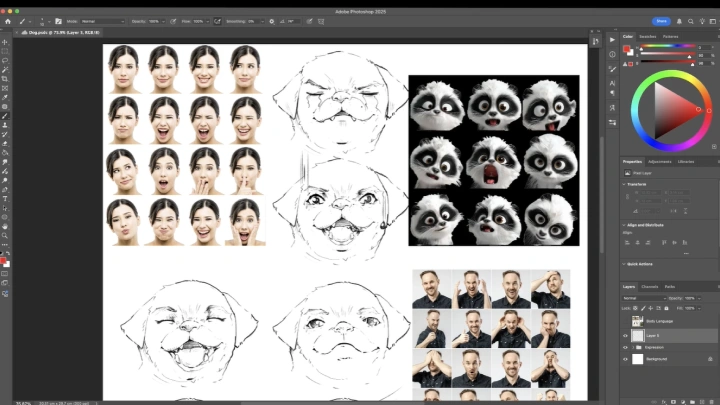The height and width of the screenshot is (405, 720).
Task: Hide the Background layer
Action: 625,359
